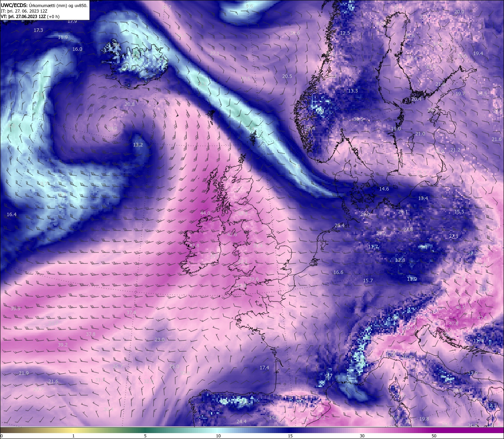This screenshot has height=439, width=504.
Task: Click the value 19.8 at the bottom right
Action: click(424, 419)
